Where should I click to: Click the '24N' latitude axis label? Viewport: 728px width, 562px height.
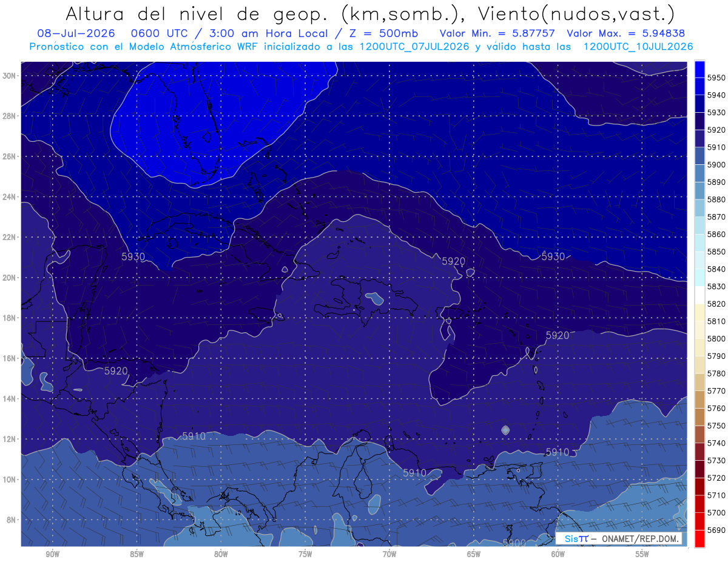9,197
